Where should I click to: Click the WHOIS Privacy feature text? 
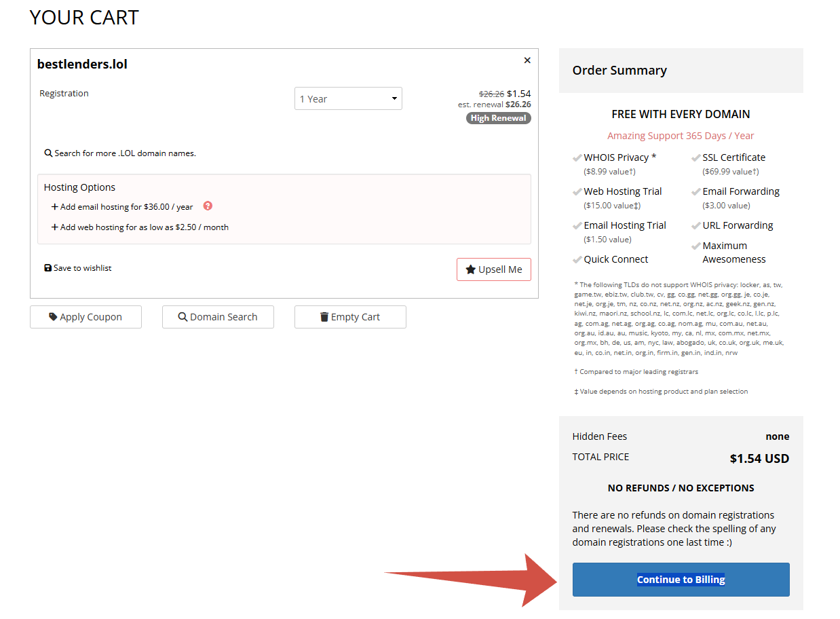[x=619, y=157]
